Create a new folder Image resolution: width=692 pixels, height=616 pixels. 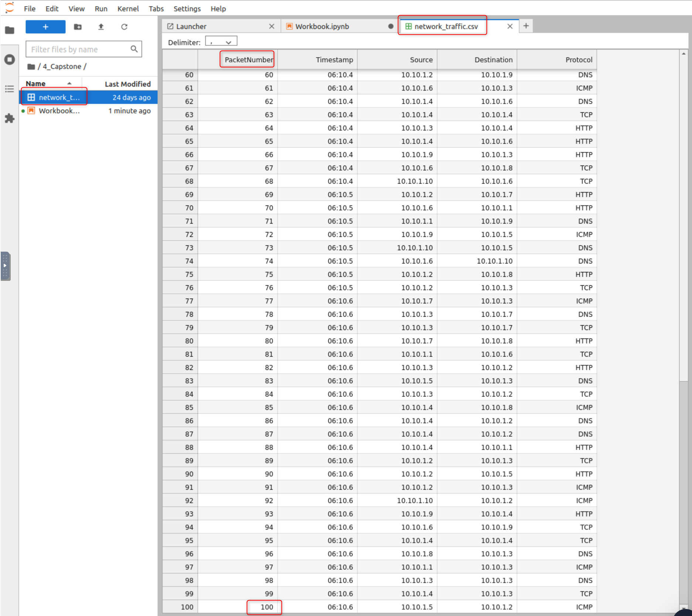pos(78,27)
